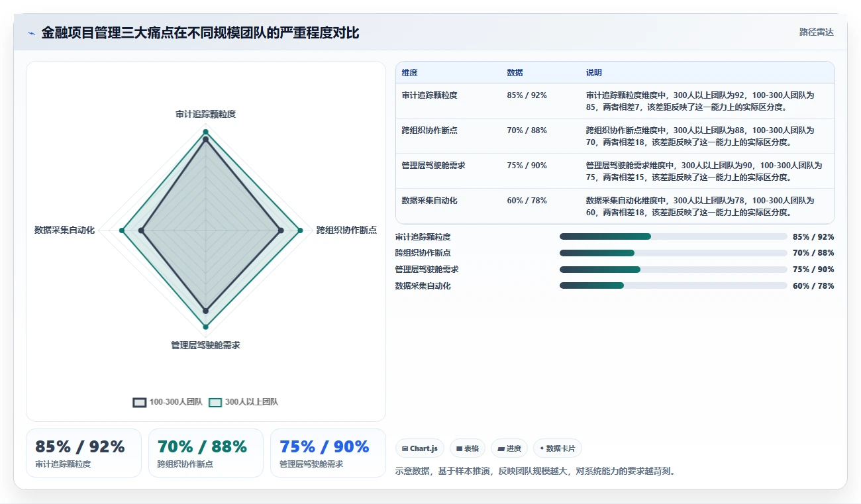The height and width of the screenshot is (504, 861).
Task: Click the top green radar data point
Action: 205,132
